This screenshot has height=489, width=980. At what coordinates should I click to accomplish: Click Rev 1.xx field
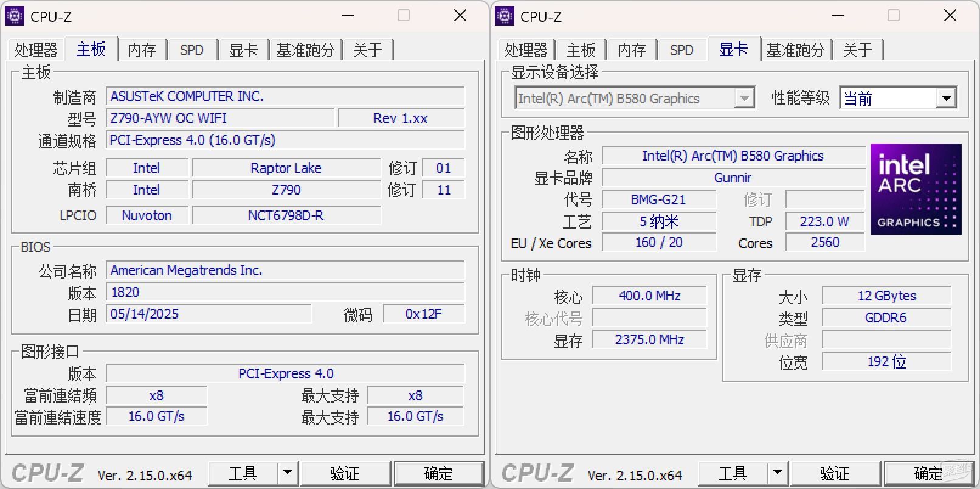click(401, 118)
